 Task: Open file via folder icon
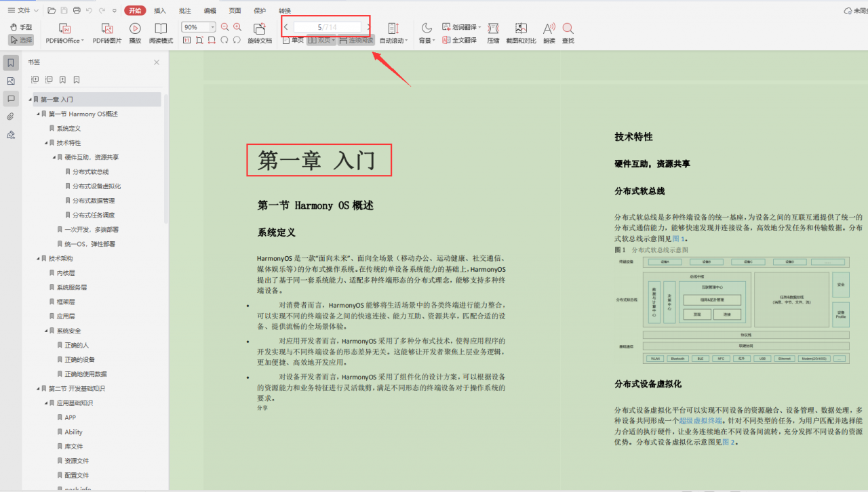(x=52, y=10)
